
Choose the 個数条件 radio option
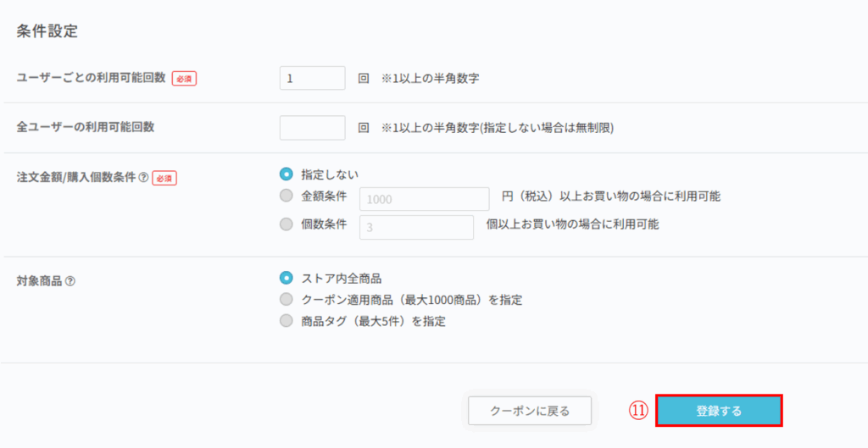pos(287,224)
